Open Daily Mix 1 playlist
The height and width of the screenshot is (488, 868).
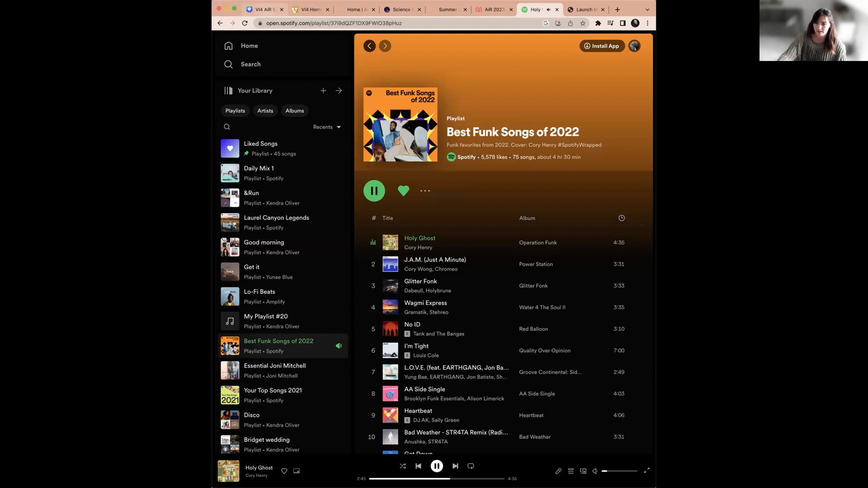pos(283,173)
